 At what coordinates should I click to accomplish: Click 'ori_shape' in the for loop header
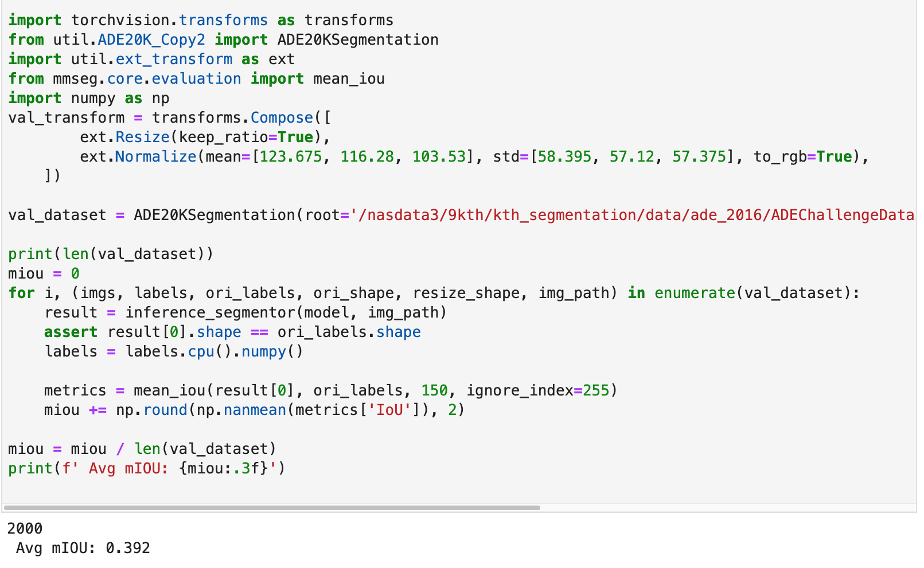[354, 293]
